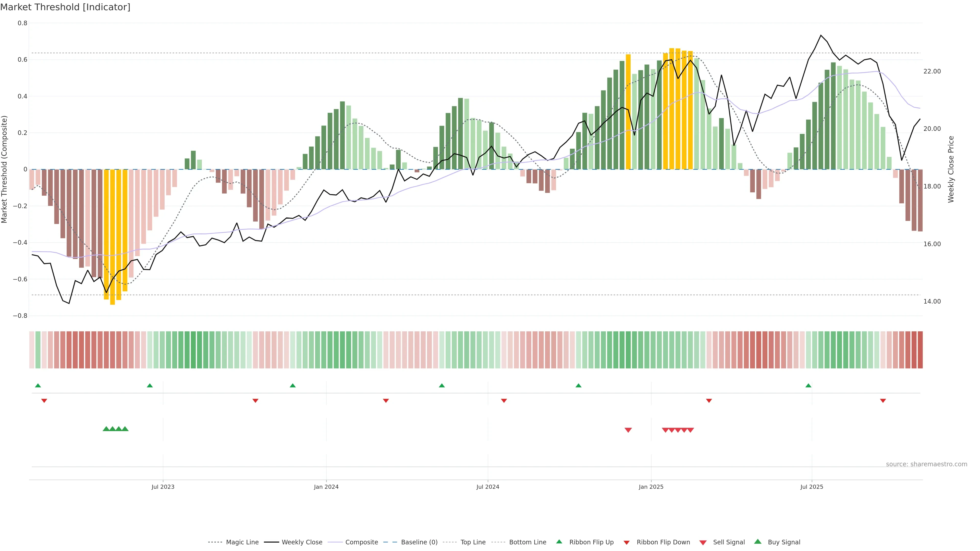
Task: Click the 22.00 weekly close price label
Action: pos(932,71)
